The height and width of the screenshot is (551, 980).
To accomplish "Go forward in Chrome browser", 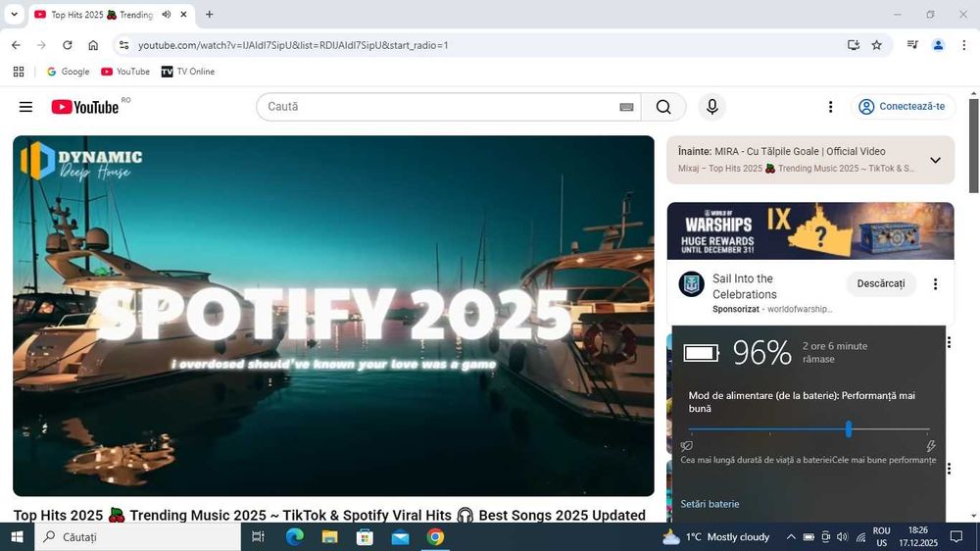I will coord(41,45).
